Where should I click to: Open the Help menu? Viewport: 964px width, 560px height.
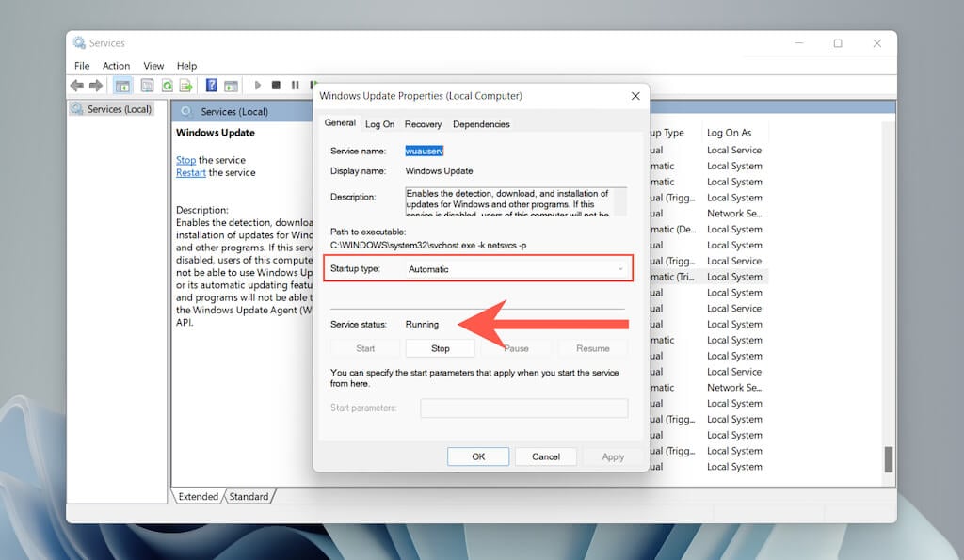[187, 66]
